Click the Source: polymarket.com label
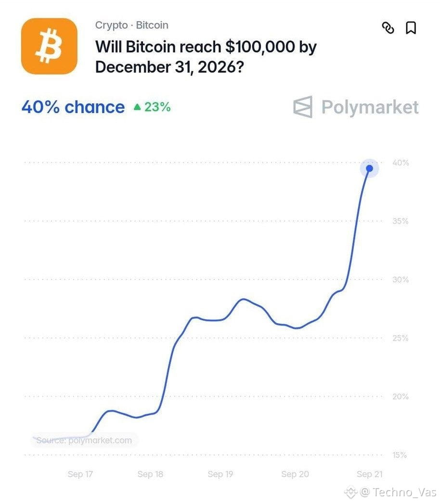 point(84,440)
